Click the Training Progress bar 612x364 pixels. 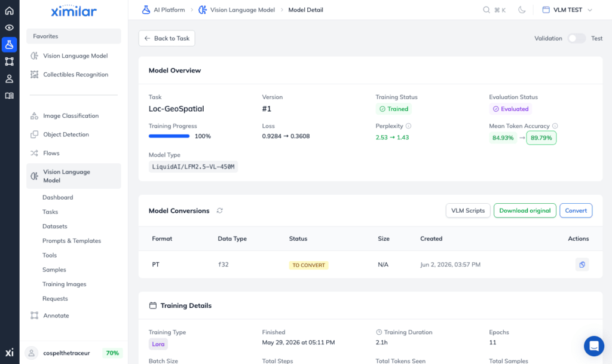169,136
